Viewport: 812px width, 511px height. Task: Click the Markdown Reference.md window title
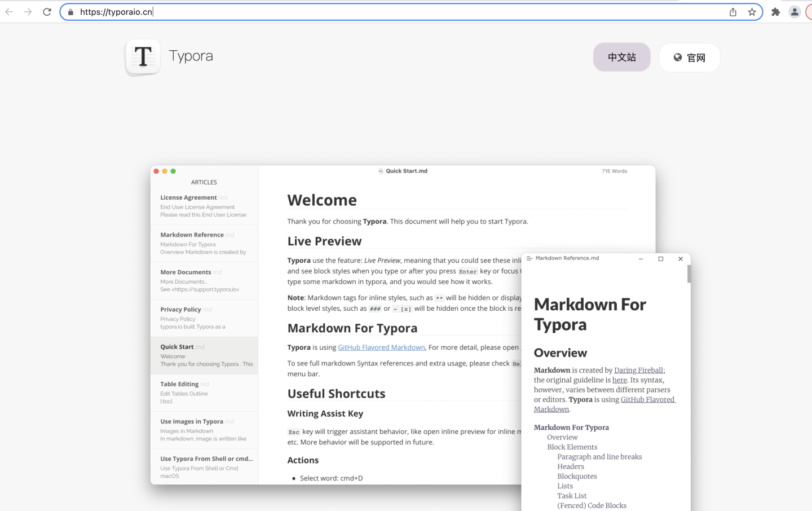pyautogui.click(x=567, y=258)
